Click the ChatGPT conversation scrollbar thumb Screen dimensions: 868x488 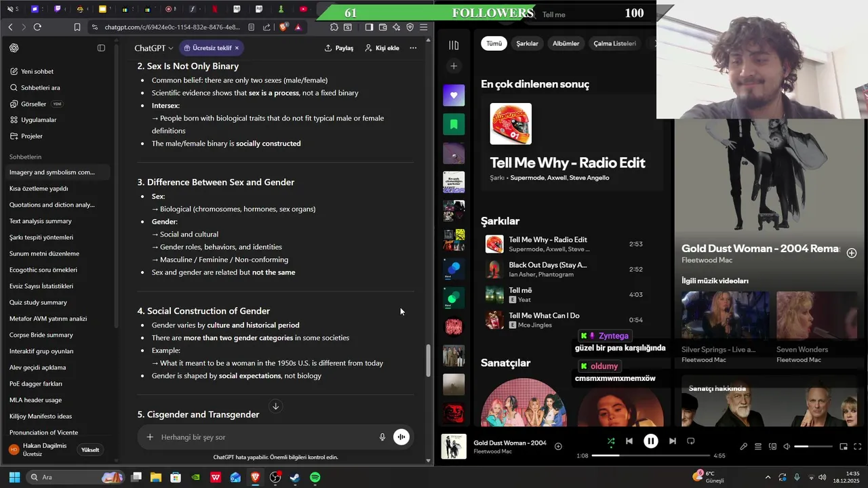tap(427, 360)
